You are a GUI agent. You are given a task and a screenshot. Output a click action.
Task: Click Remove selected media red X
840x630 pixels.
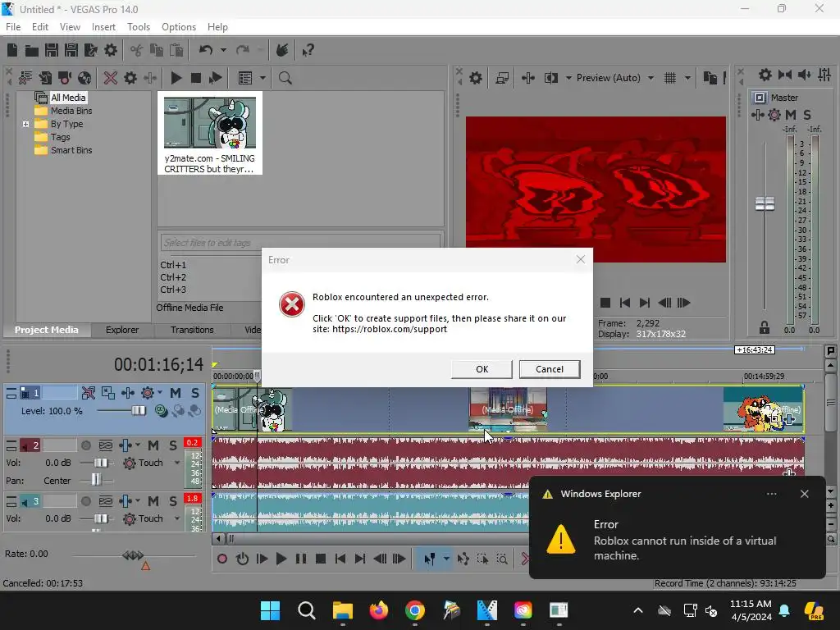[111, 78]
